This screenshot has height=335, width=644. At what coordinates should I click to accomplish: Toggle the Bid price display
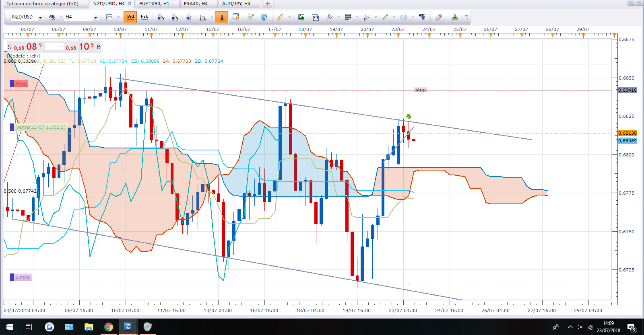click(x=130, y=17)
